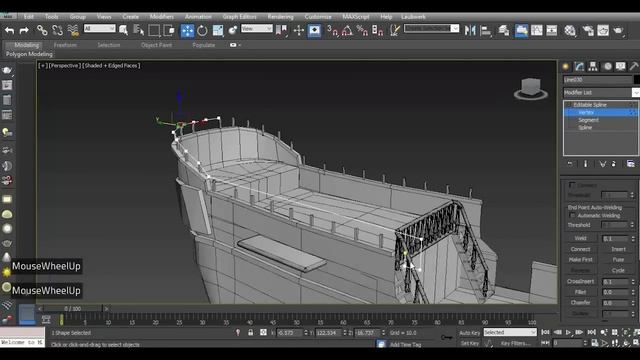Click the object color swatch beside name
640x360 pixels.
pyautogui.click(x=637, y=80)
